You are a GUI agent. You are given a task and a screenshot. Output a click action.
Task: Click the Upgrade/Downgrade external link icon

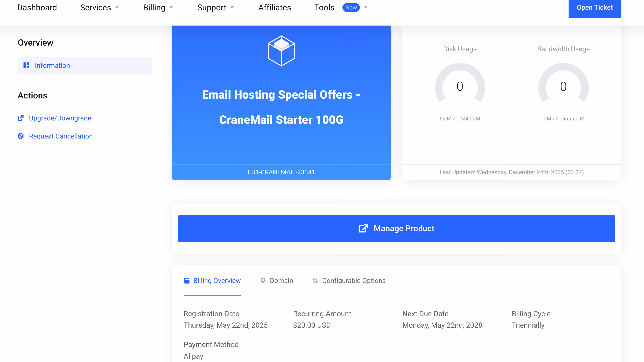[20, 118]
